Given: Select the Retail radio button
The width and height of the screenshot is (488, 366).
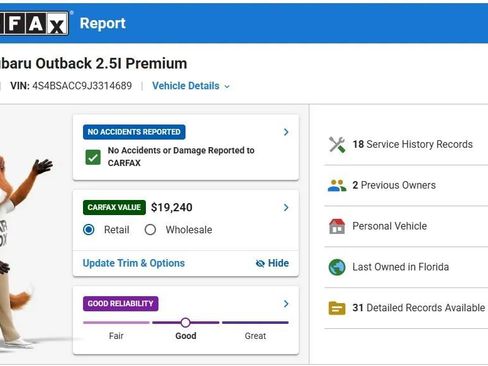Looking at the screenshot, I should point(89,230).
